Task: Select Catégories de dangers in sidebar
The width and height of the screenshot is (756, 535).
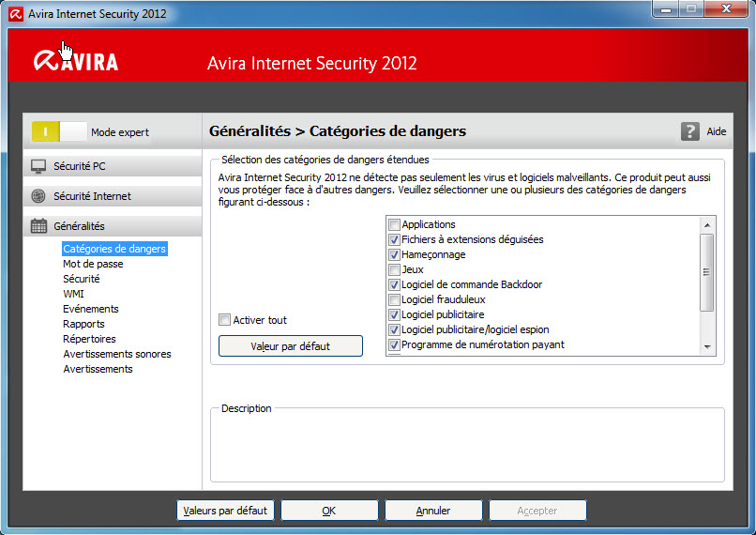Action: click(114, 249)
